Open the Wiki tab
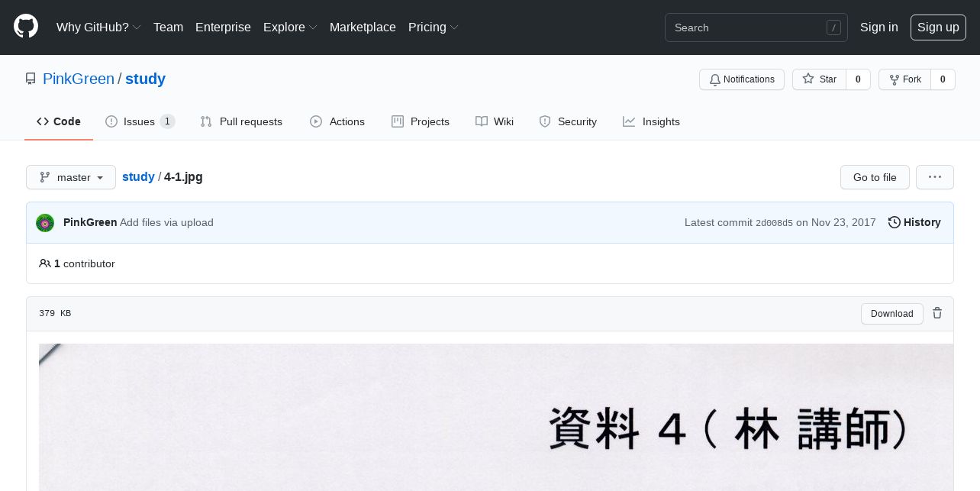 coord(495,121)
